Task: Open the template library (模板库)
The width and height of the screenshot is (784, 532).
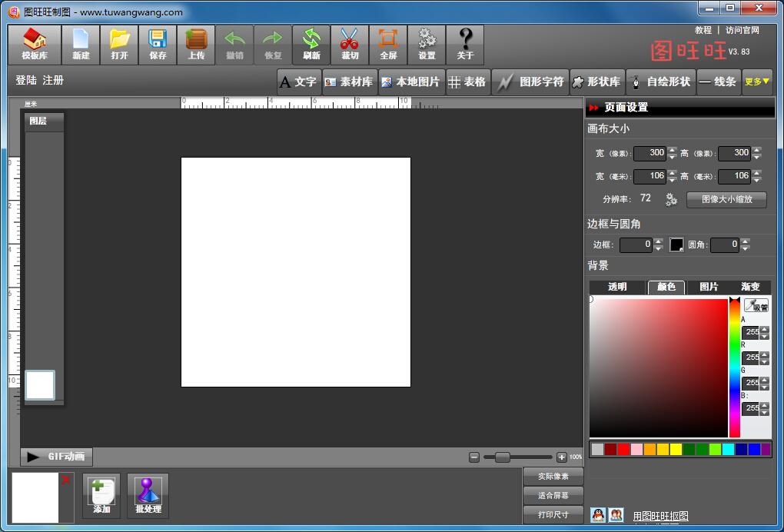Action: 35,45
